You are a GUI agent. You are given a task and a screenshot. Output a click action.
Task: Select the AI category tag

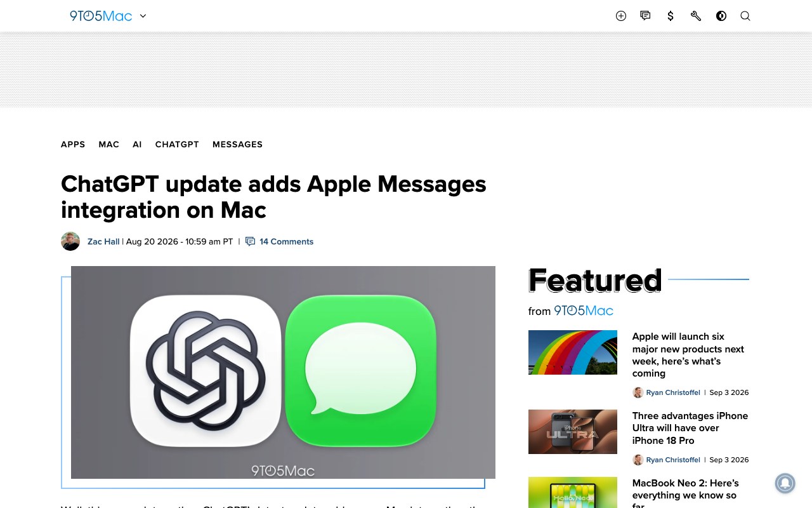click(x=137, y=144)
